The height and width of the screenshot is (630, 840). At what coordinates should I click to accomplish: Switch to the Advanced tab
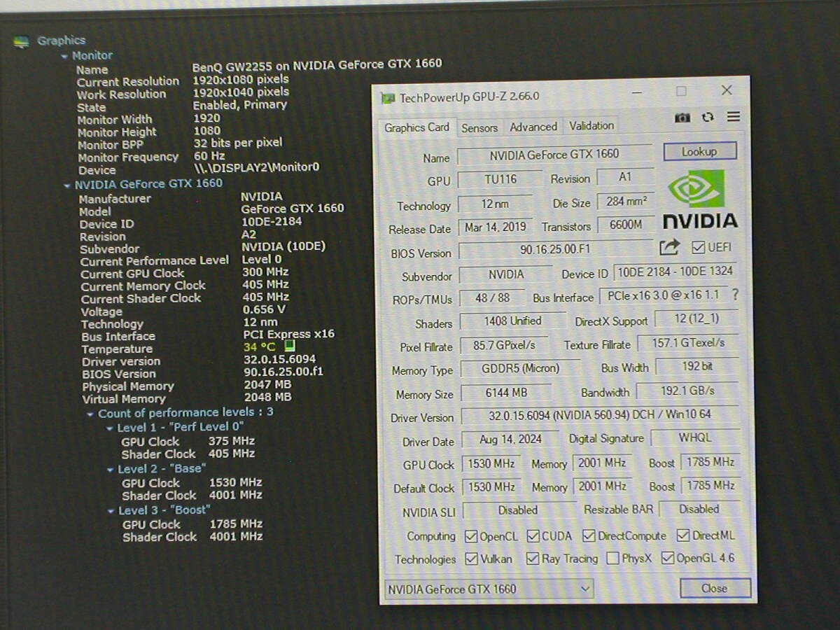pyautogui.click(x=533, y=127)
